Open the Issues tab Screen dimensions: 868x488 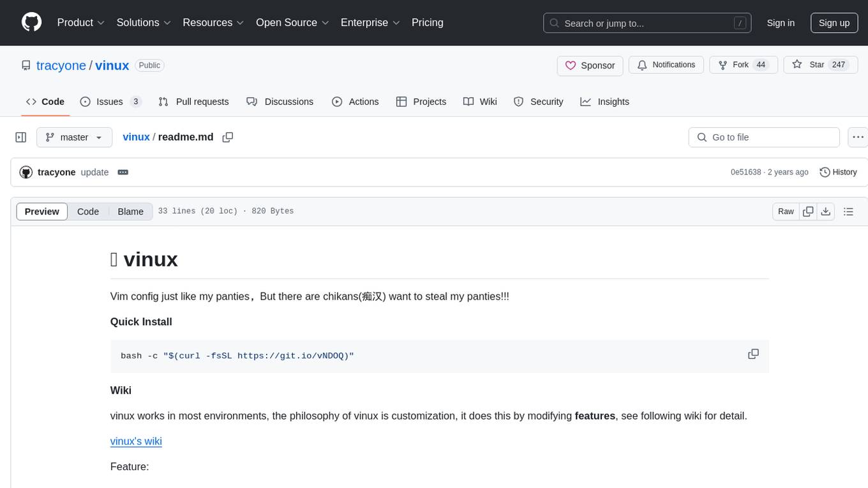tap(110, 102)
